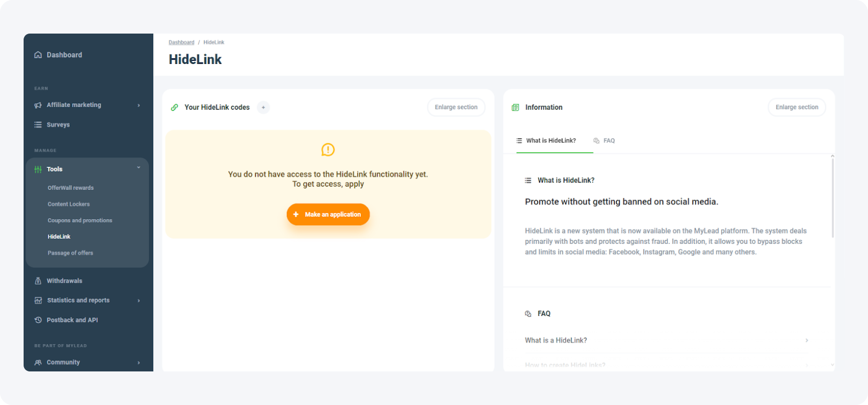Viewport: 868px width, 405px height.
Task: Click the Tools sliders icon
Action: [38, 169]
